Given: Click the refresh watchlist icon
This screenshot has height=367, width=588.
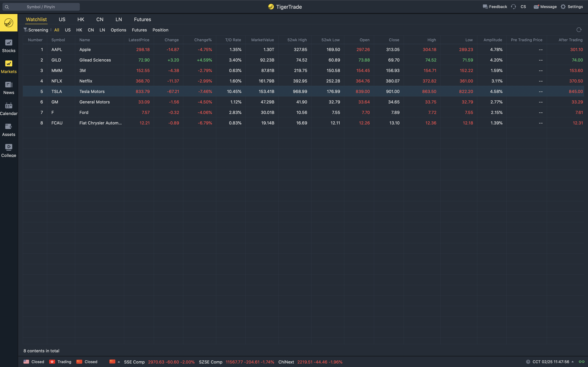Looking at the screenshot, I should click(x=579, y=30).
